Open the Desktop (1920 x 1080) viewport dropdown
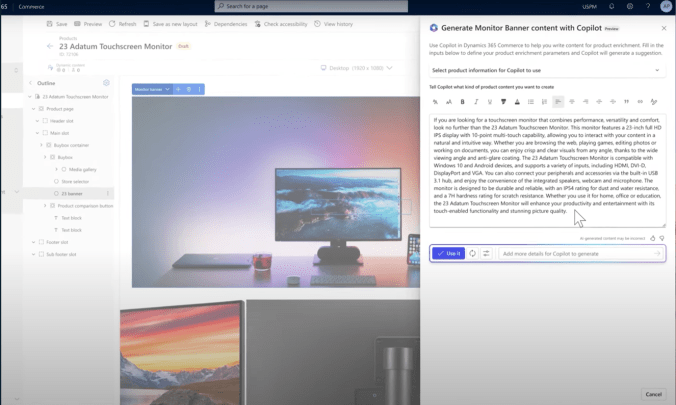This screenshot has height=405, width=676. pyautogui.click(x=356, y=68)
